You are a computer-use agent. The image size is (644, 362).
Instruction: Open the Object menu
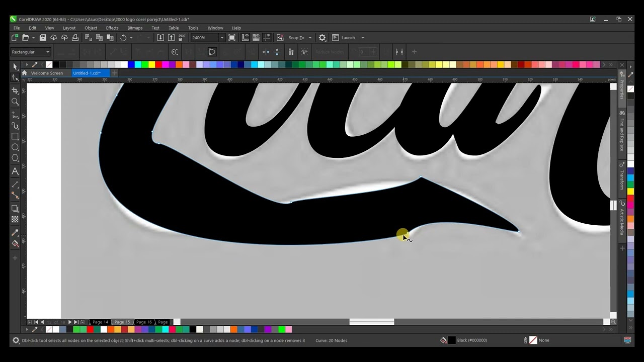coord(91,28)
